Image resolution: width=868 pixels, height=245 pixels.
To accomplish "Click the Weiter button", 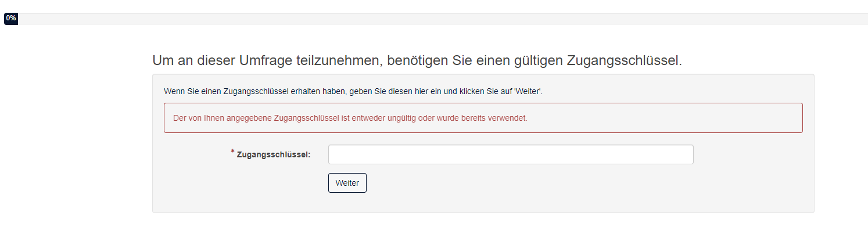I will point(347,183).
